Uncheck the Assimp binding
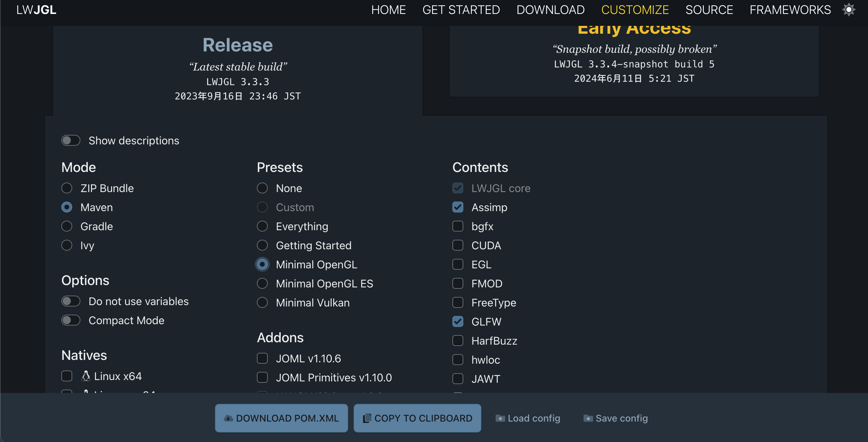 point(458,207)
